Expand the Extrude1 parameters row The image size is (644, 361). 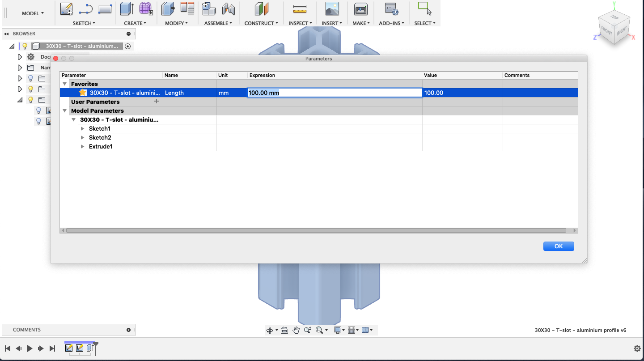82,146
